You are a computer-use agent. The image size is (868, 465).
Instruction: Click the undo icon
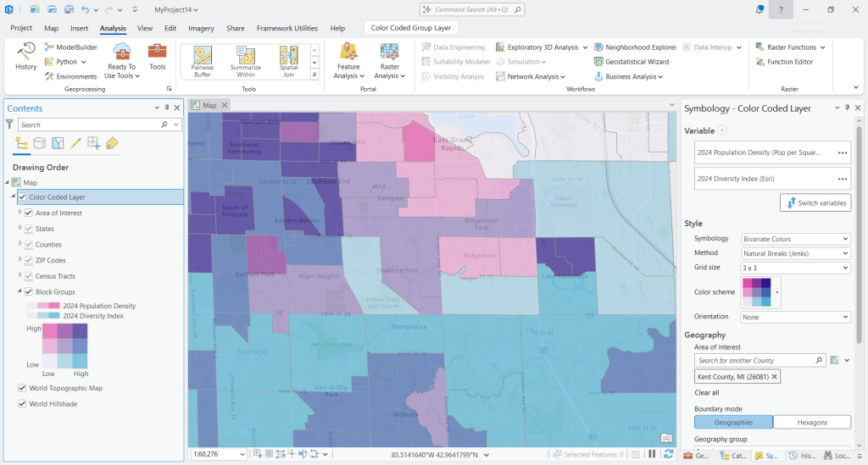pyautogui.click(x=85, y=9)
